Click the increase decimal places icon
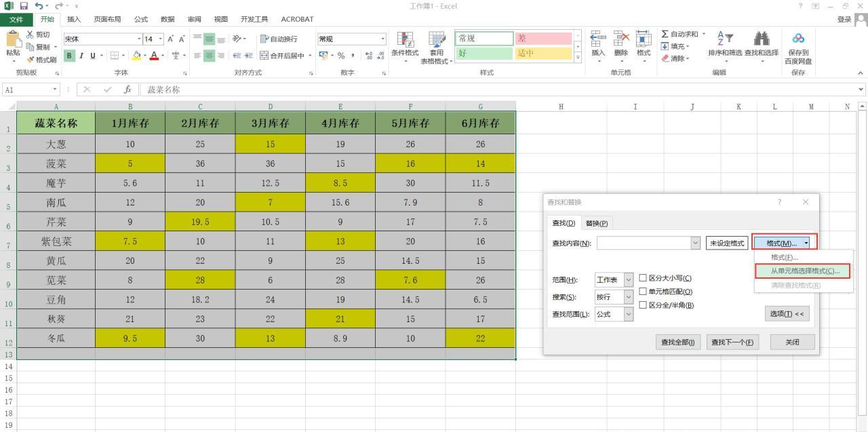868x432 pixels. pyautogui.click(x=368, y=54)
